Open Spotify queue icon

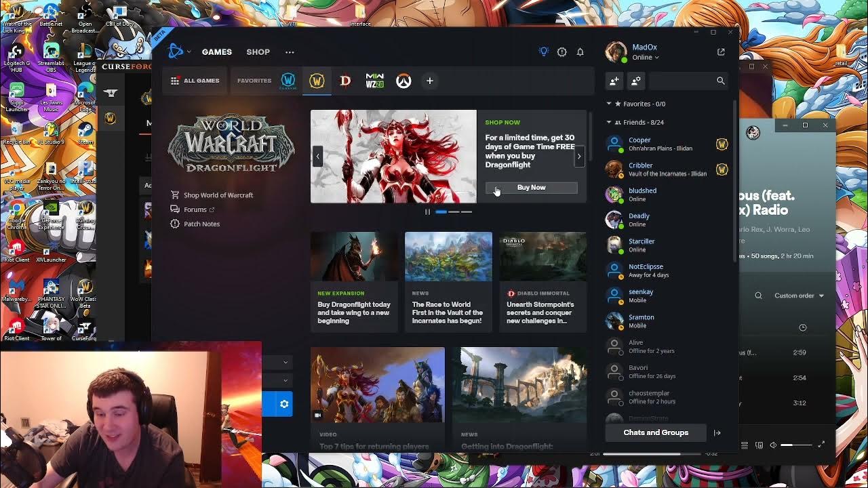745,445
